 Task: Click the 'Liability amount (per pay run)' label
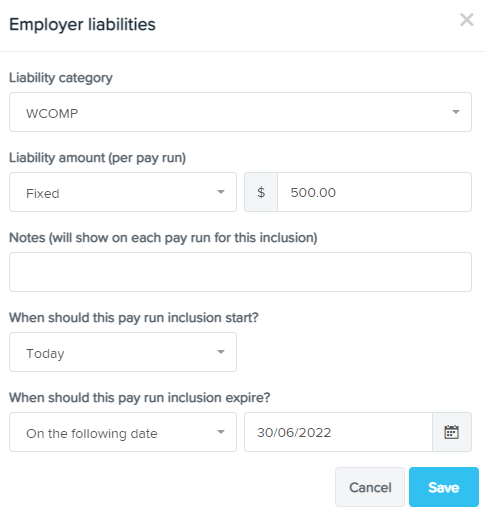tap(97, 158)
